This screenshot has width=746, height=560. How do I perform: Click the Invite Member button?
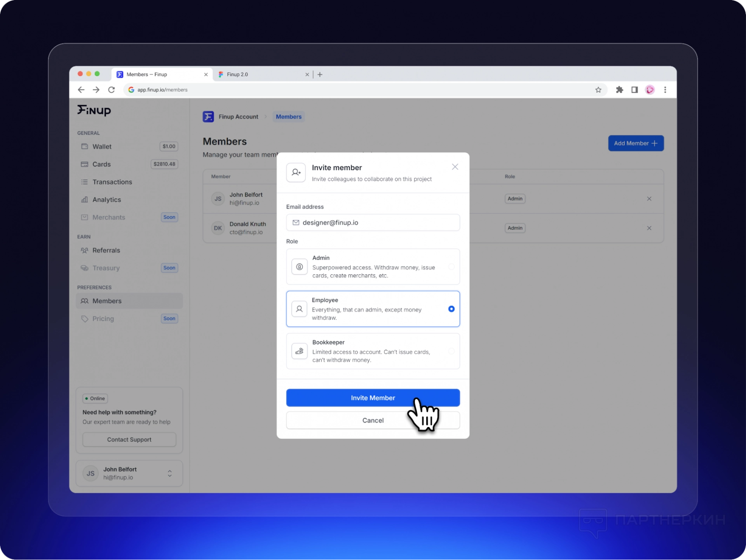372,398
